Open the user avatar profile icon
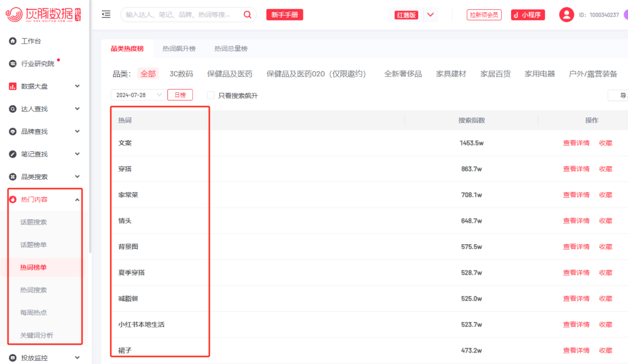628x364 pixels. (x=566, y=15)
